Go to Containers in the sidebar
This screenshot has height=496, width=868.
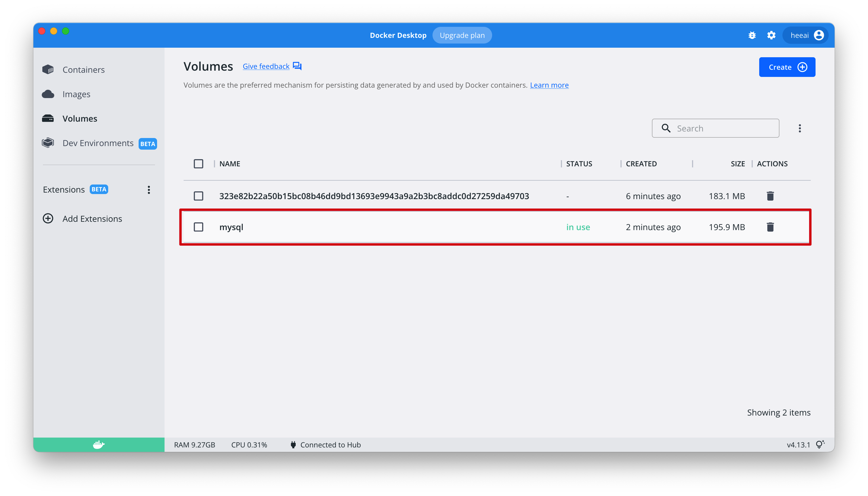pos(83,69)
